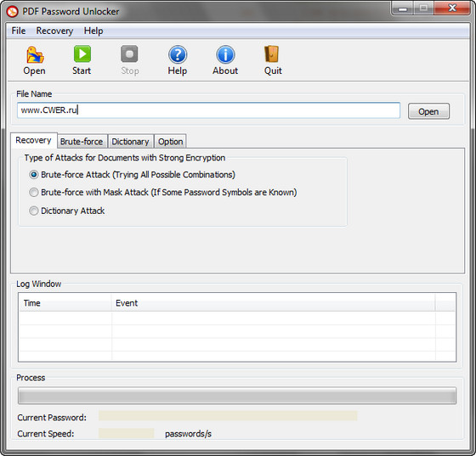The width and height of the screenshot is (476, 456).
Task: Start recovery with the green play icon
Action: [x=82, y=54]
